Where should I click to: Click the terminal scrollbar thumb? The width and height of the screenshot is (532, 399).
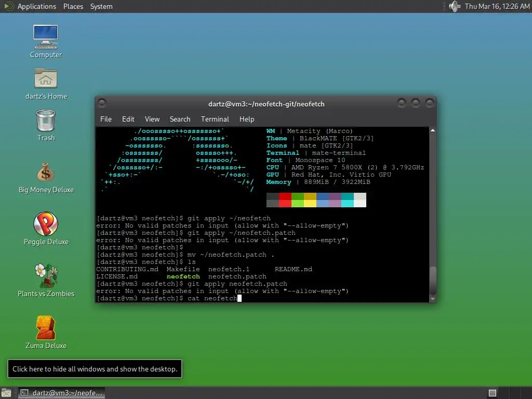point(433,281)
